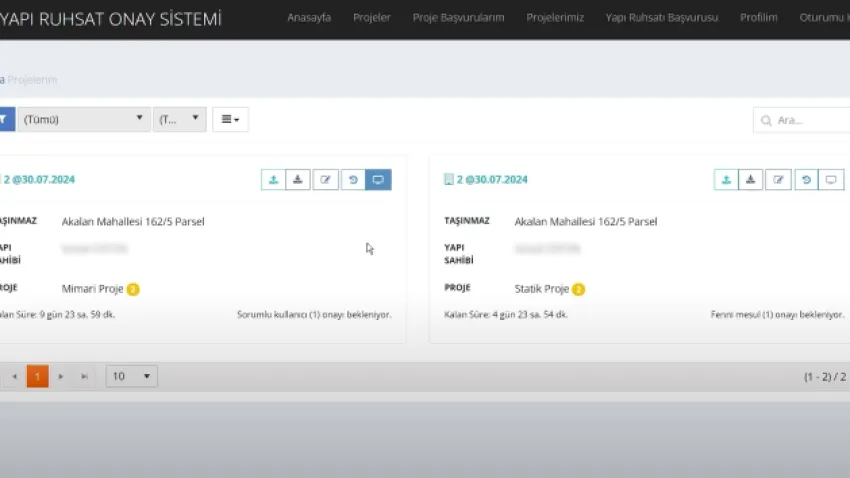Click history icon on Mimari Proje card
Viewport: 850px width, 478px height.
click(352, 180)
